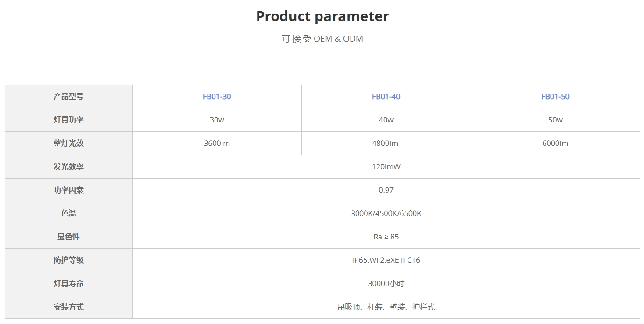This screenshot has height=324, width=644.
Task: Click the 3000K/4500K/6500K color temperature value
Action: [x=386, y=214]
